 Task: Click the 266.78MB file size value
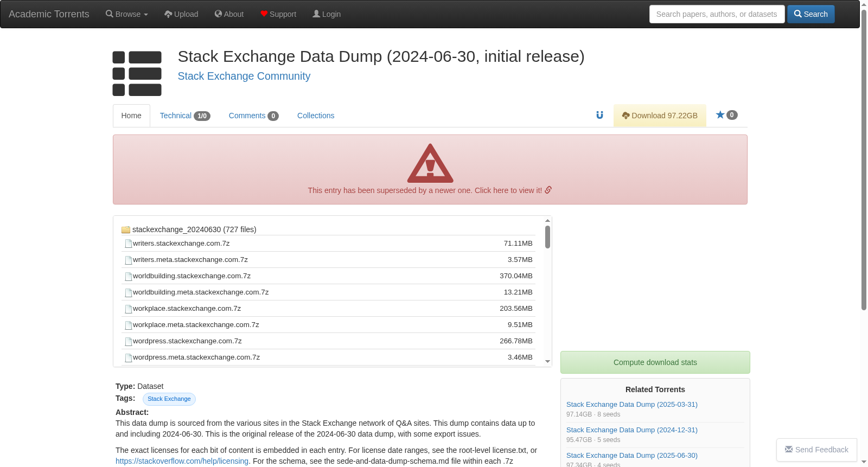[516, 341]
